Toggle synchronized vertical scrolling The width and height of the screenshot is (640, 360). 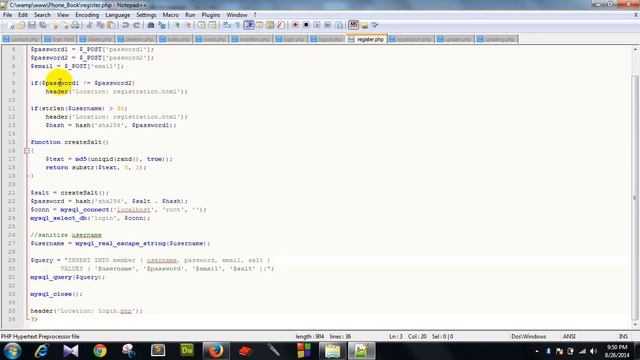(x=202, y=25)
